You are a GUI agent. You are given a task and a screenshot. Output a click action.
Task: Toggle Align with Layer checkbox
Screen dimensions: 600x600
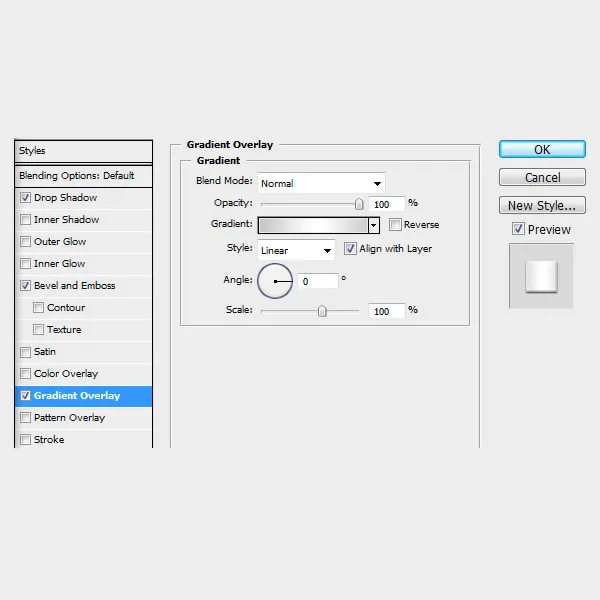[x=350, y=249]
